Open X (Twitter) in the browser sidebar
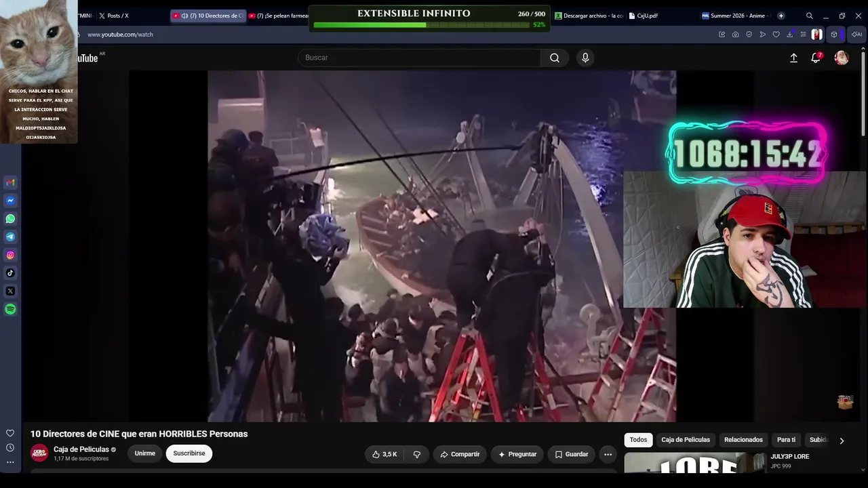Screen dimensions: 868x488 [10, 291]
